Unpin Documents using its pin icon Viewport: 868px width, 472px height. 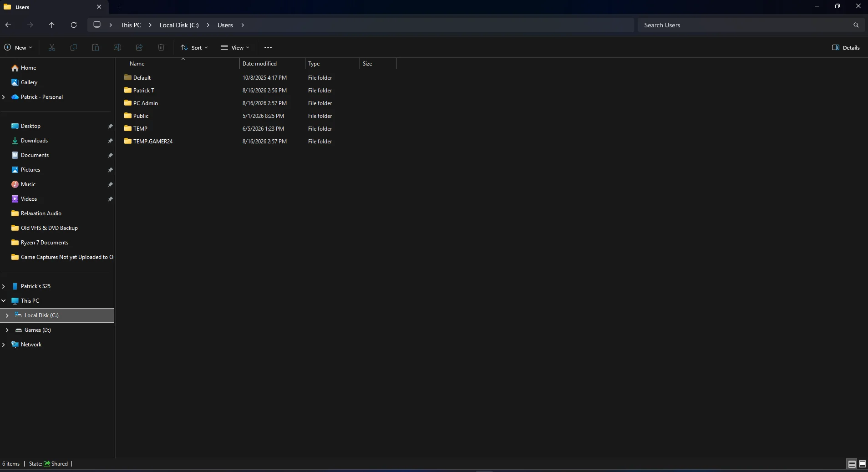(x=110, y=155)
